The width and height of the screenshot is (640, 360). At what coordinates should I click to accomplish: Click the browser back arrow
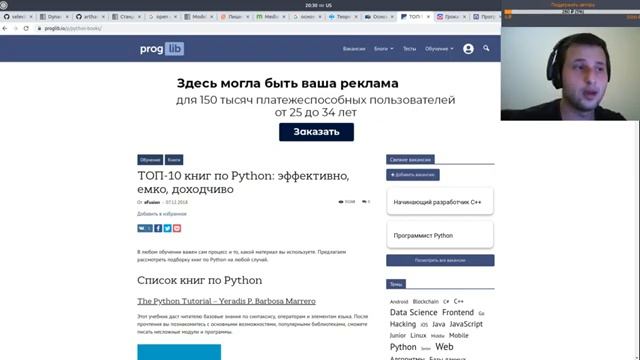pyautogui.click(x=5, y=29)
